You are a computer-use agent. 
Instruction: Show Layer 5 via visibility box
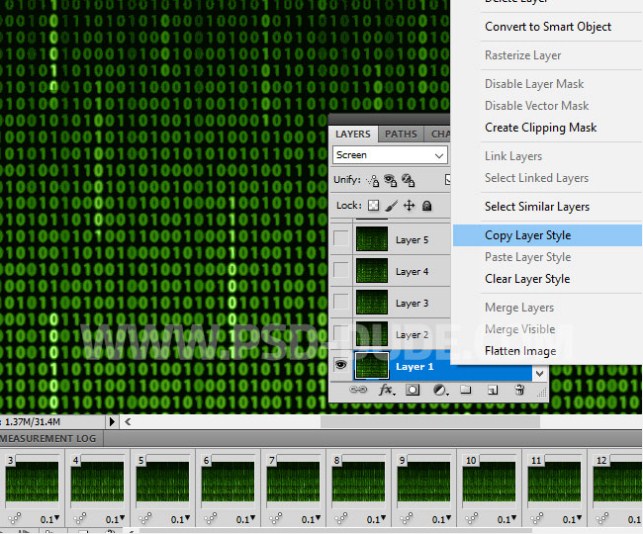[x=341, y=240]
